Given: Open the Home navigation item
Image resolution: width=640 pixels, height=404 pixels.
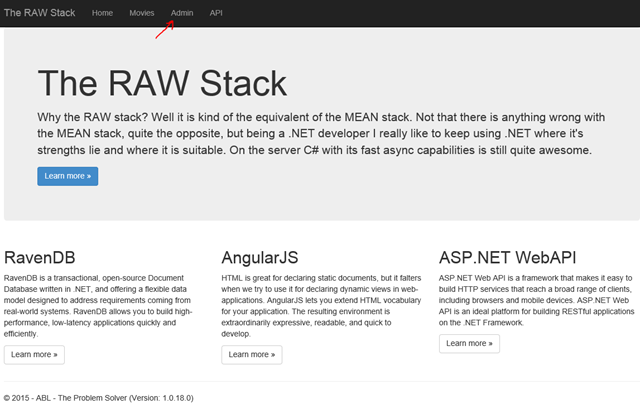Looking at the screenshot, I should pos(102,13).
